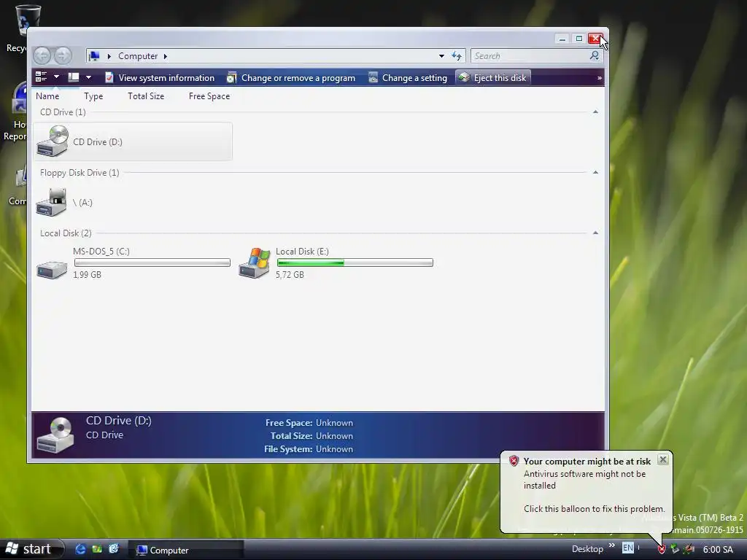This screenshot has height=560, width=747.
Task: Expand the arrow after Computer breadcrumb
Action: coord(166,56)
